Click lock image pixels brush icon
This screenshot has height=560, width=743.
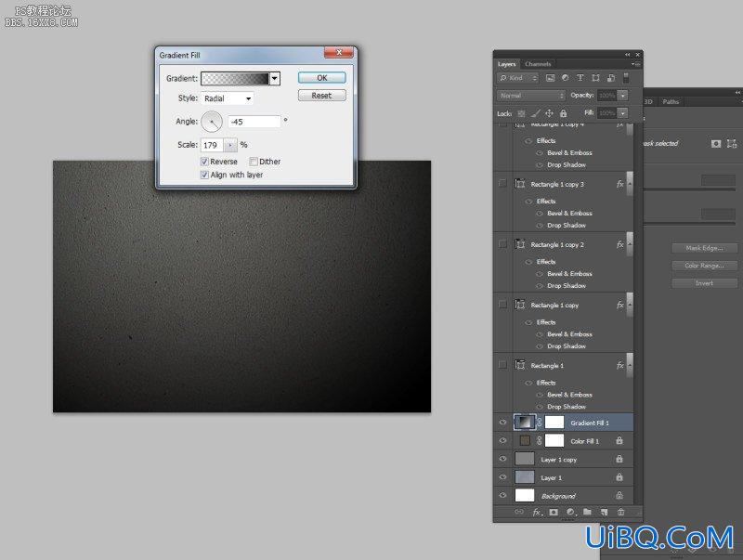(535, 113)
